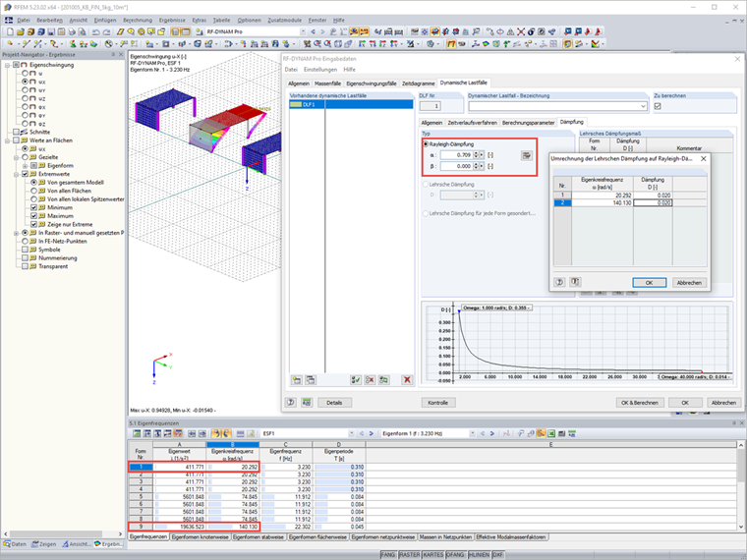The width and height of the screenshot is (747, 560).
Task: Open the Berechnung menu
Action: coord(138,20)
